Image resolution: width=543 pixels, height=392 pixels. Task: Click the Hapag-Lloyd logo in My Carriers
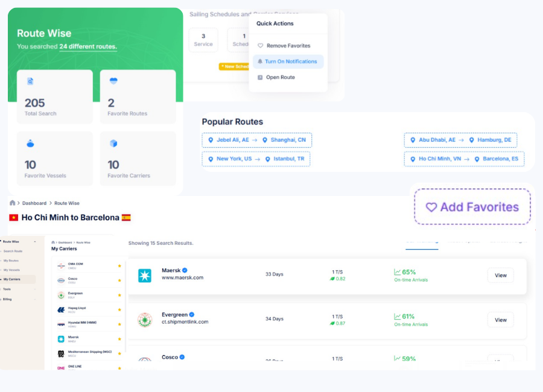coord(61,309)
